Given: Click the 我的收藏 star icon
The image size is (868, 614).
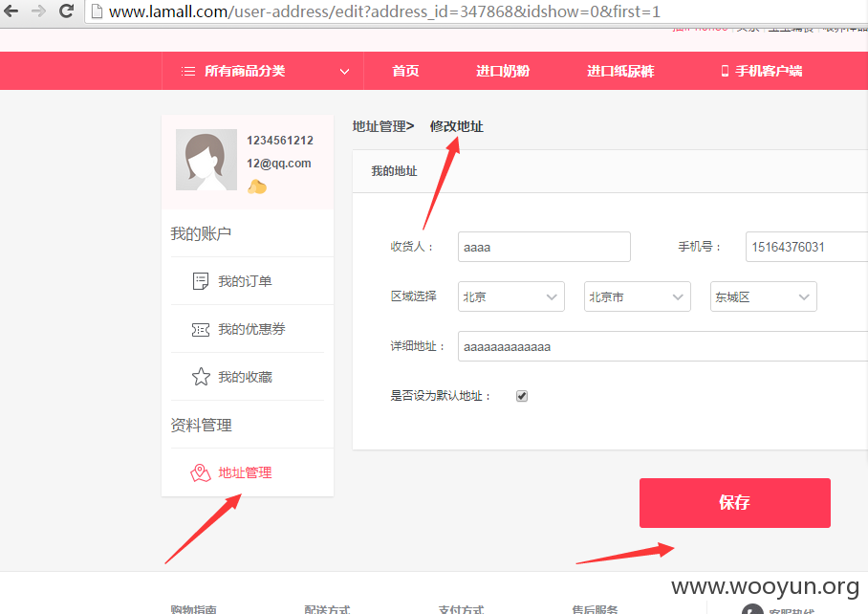Looking at the screenshot, I should [201, 377].
